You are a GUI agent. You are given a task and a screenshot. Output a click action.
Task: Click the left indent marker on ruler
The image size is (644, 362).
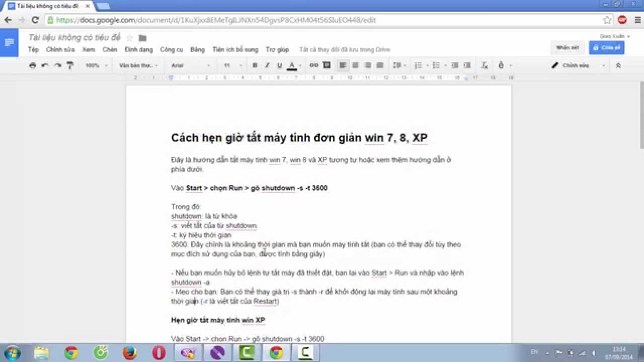(172, 77)
